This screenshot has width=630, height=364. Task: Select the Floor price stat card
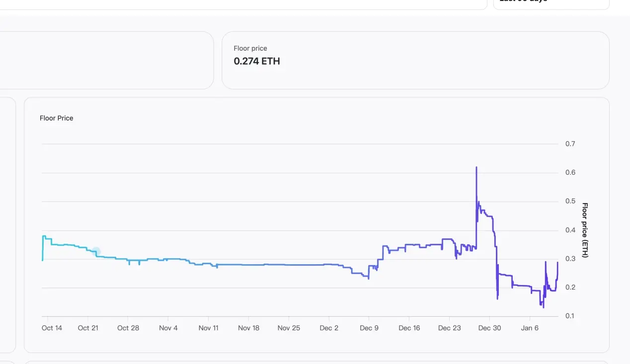415,61
